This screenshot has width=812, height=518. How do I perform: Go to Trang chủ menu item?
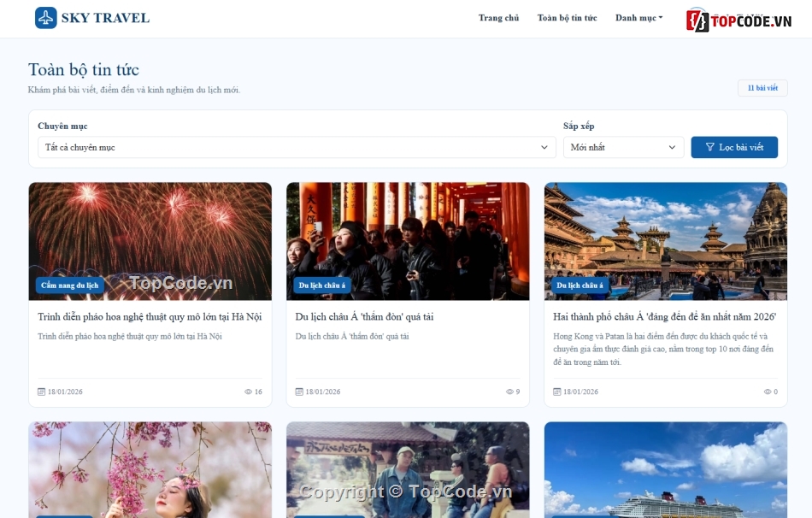click(x=498, y=18)
